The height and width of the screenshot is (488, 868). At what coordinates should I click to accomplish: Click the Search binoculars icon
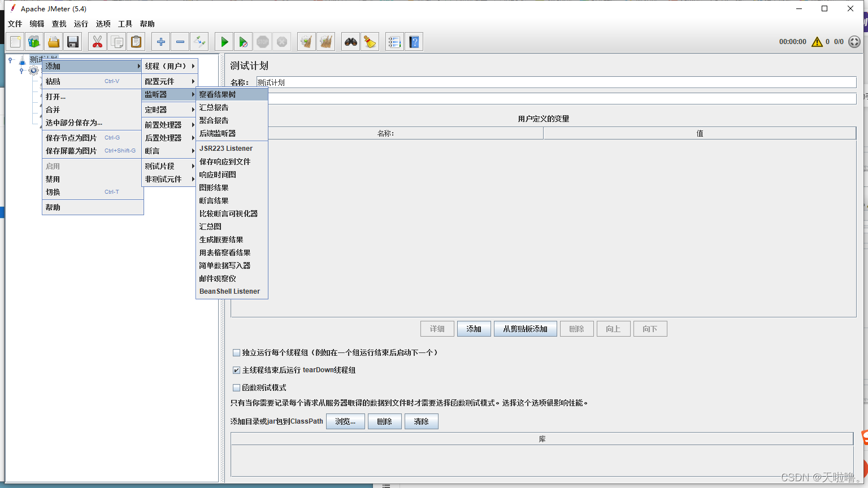(x=351, y=42)
